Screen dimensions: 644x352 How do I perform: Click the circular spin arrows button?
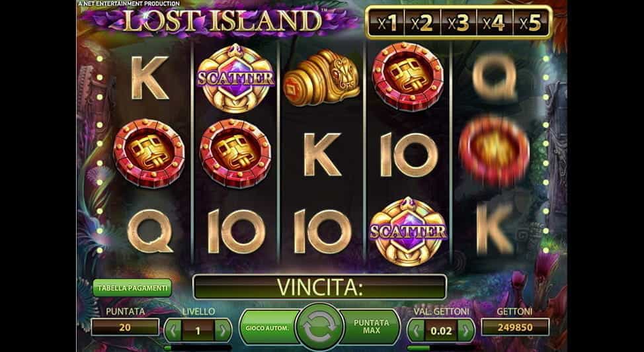point(319,328)
